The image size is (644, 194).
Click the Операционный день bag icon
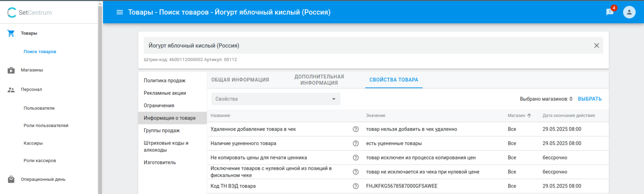pyautogui.click(x=11, y=179)
